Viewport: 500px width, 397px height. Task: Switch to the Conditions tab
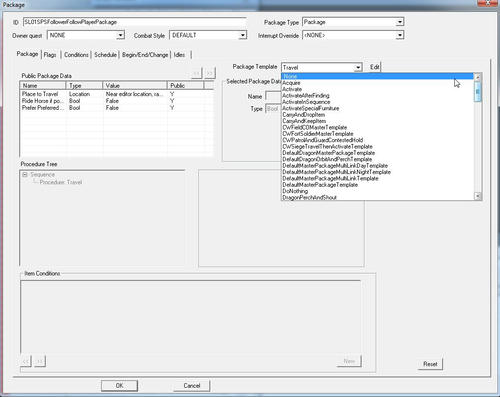(x=76, y=55)
